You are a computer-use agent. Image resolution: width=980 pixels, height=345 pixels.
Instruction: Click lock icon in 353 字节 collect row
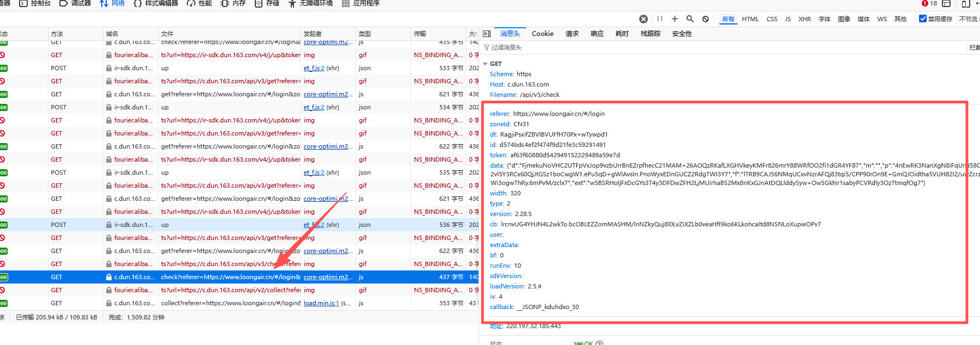click(109, 303)
